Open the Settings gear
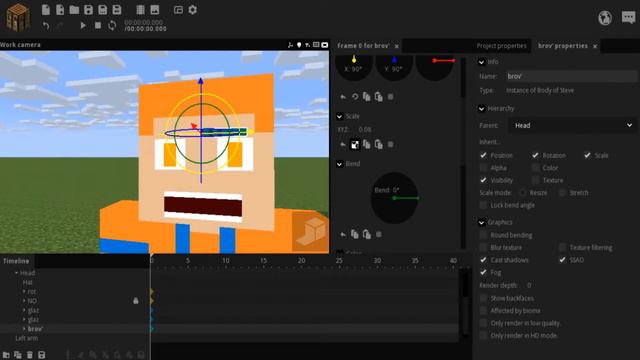This screenshot has height=360, width=640. [x=193, y=9]
